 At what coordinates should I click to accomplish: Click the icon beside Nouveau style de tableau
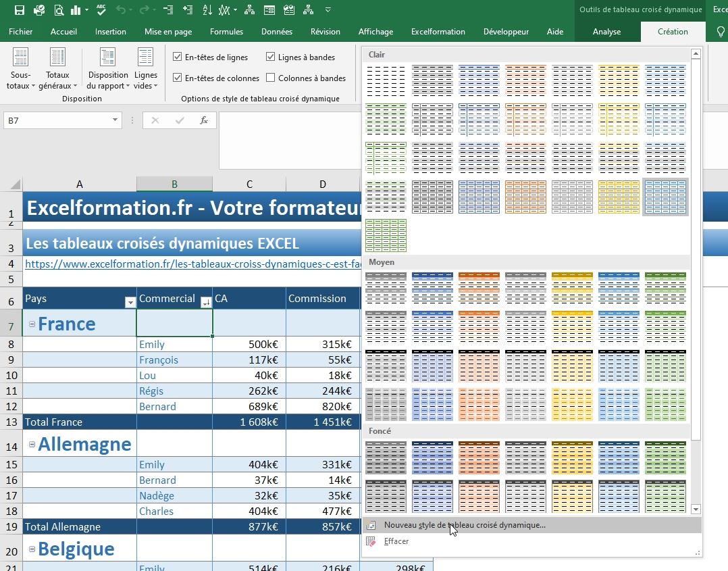pyautogui.click(x=371, y=526)
